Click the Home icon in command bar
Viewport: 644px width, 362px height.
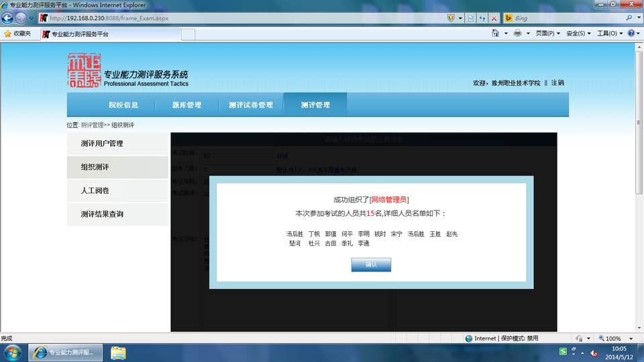coord(495,34)
